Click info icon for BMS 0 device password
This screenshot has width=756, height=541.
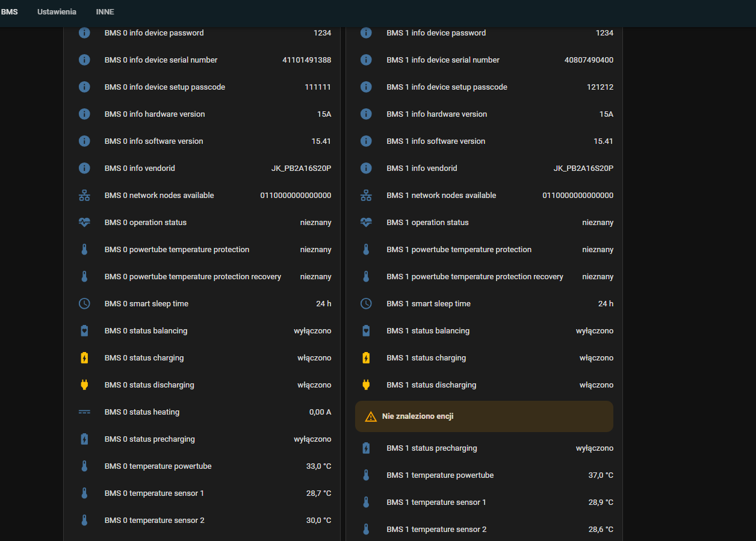coord(84,33)
